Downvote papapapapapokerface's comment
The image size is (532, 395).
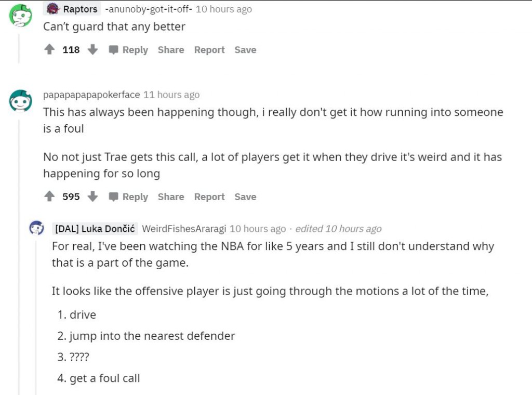pos(93,197)
